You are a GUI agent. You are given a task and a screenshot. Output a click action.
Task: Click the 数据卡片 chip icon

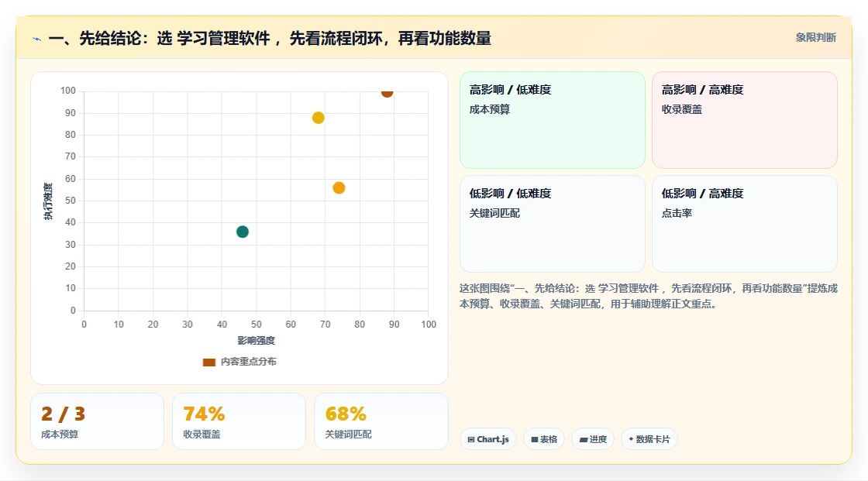631,439
